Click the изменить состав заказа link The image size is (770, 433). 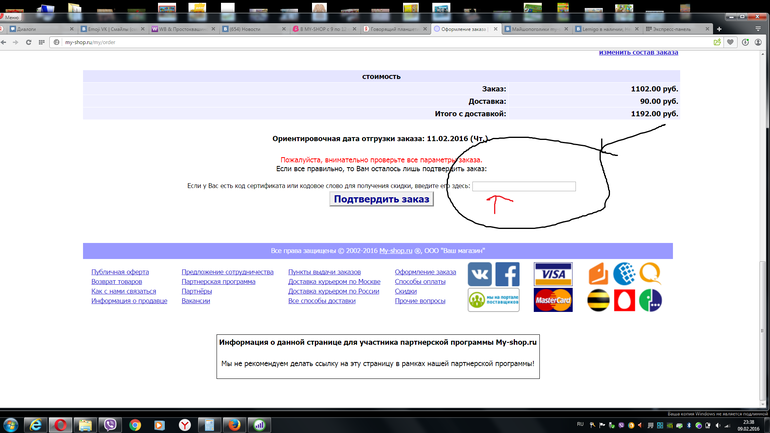tap(638, 51)
